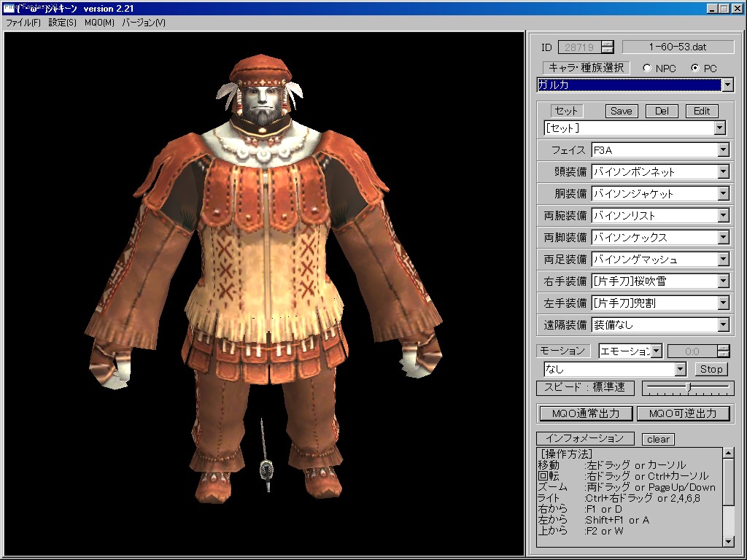Click the Edit button for sets
The image size is (747, 560).
coord(702,111)
